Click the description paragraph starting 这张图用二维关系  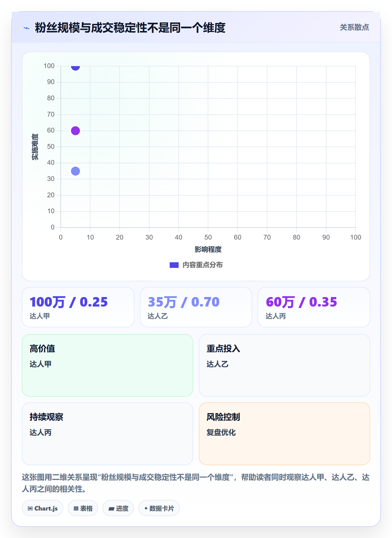point(196,483)
